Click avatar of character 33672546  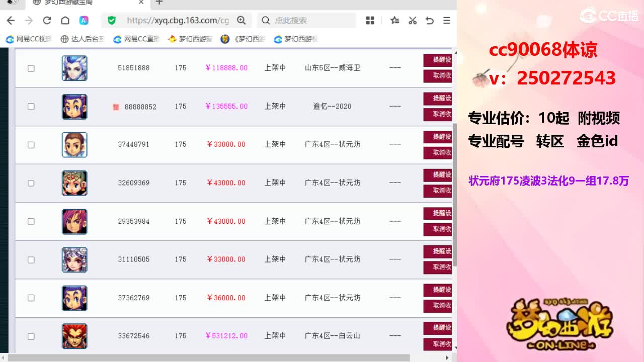click(74, 336)
